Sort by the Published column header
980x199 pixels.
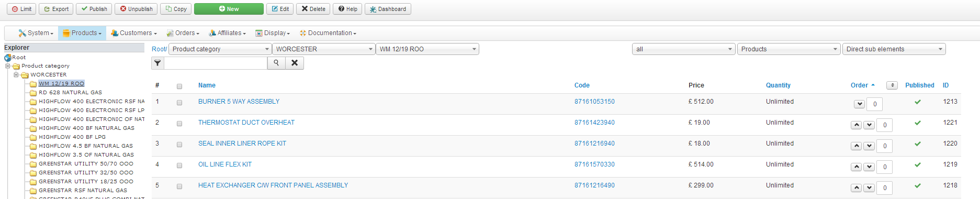(920, 85)
